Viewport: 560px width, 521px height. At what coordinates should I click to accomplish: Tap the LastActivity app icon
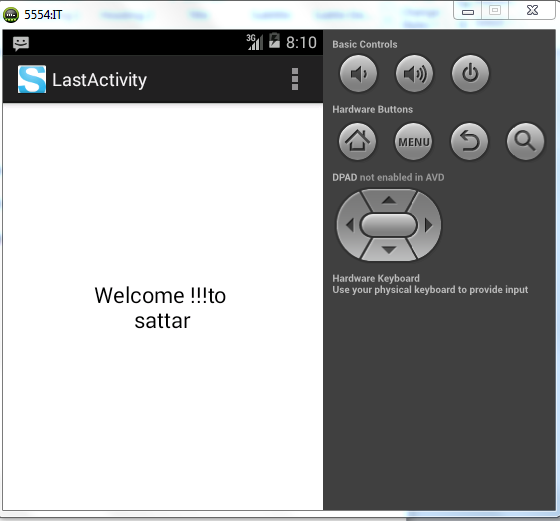click(32, 79)
